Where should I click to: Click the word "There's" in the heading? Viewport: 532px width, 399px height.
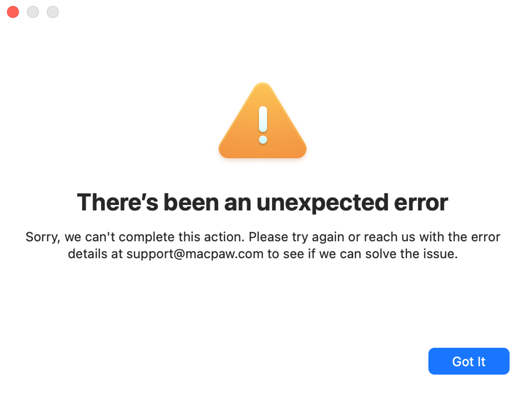click(x=118, y=202)
